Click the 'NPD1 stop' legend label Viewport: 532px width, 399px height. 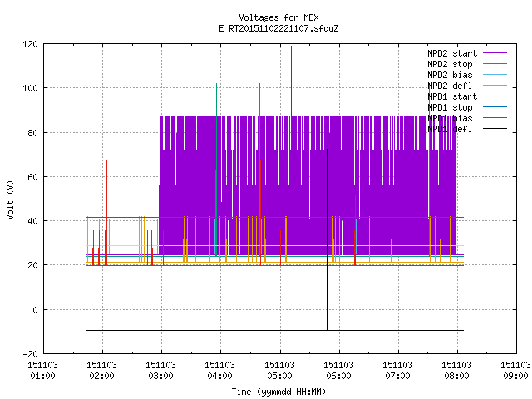coord(450,107)
